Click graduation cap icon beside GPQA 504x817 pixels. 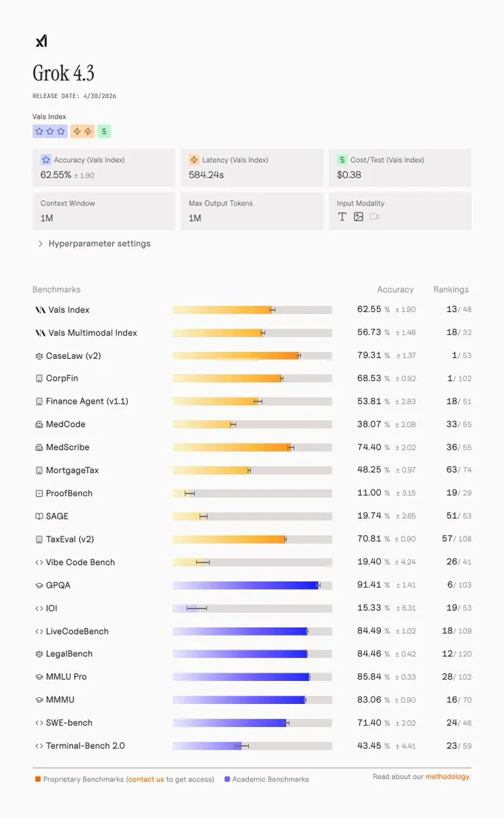coord(39,586)
